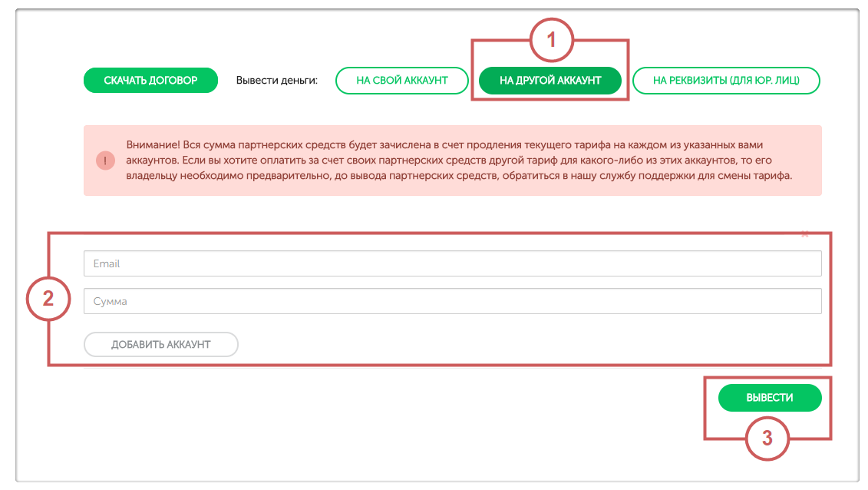Click the Вывести деньги: label
868x490 pixels.
(x=276, y=81)
